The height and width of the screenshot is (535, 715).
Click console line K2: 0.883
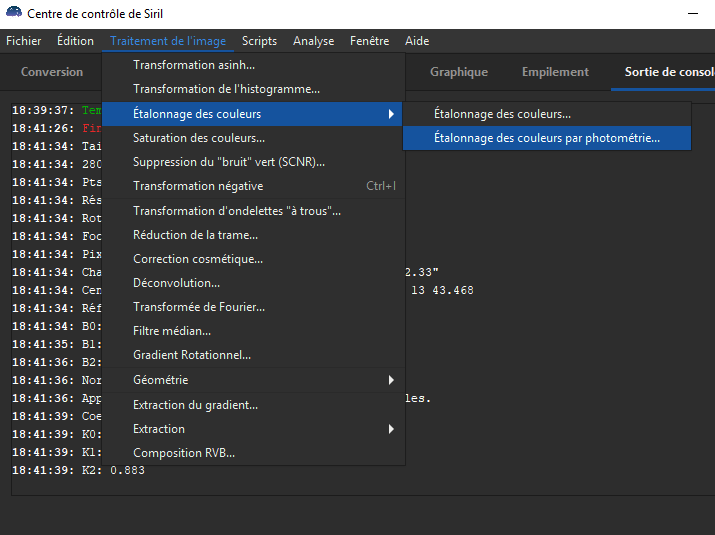pyautogui.click(x=78, y=470)
